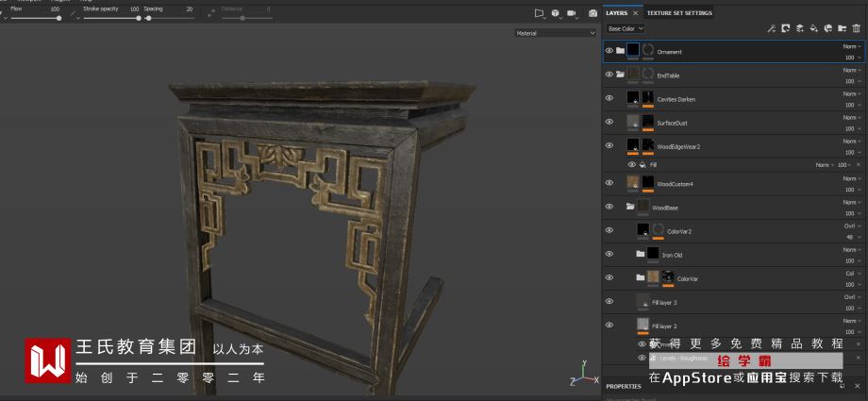Click the add smart material icon

[x=828, y=29]
